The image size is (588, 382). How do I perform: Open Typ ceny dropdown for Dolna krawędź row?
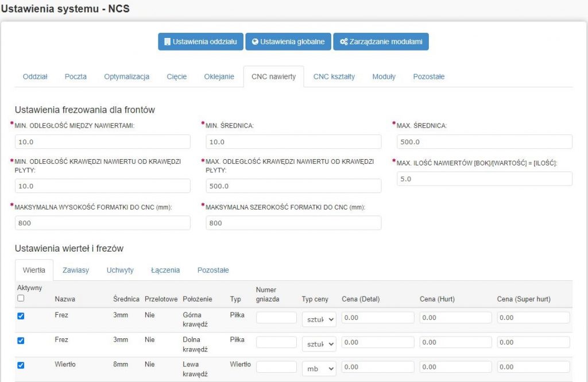(319, 343)
